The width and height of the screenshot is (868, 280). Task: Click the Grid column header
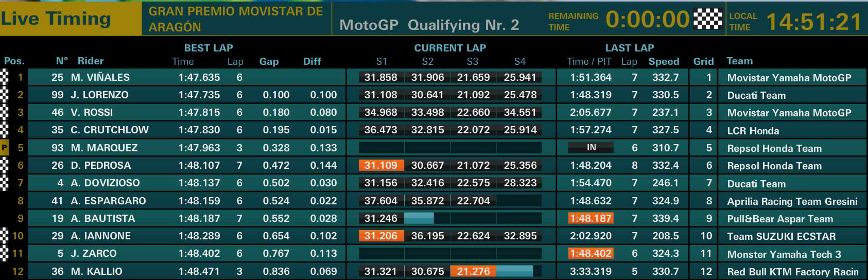click(x=703, y=61)
